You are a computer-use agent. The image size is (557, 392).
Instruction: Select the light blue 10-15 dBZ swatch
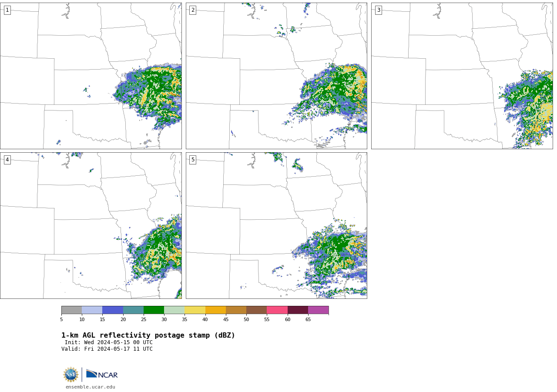click(92, 310)
